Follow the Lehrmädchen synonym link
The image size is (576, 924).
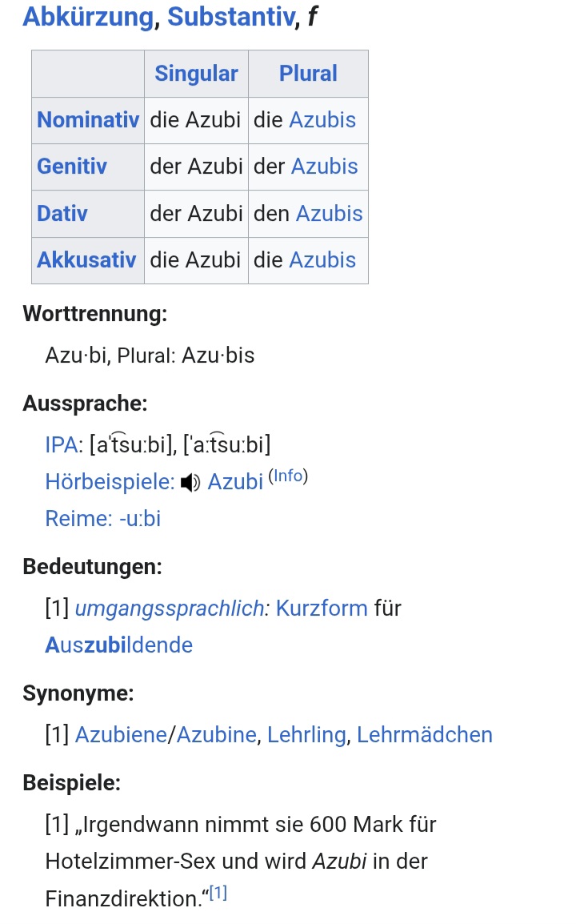click(x=424, y=735)
